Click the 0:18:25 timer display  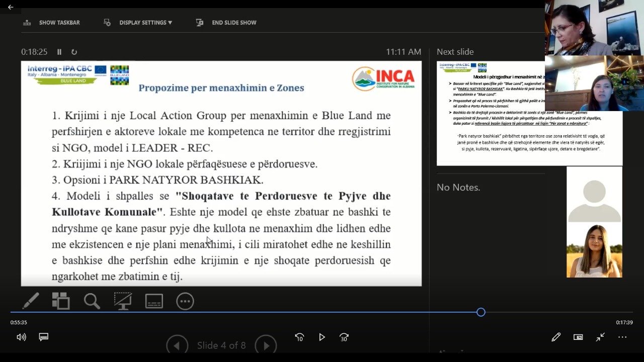coord(34,52)
